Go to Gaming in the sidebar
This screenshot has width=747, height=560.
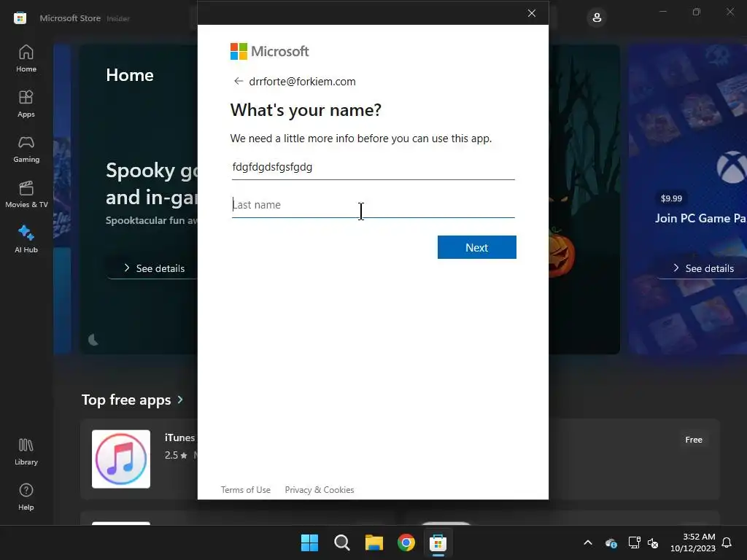click(26, 149)
